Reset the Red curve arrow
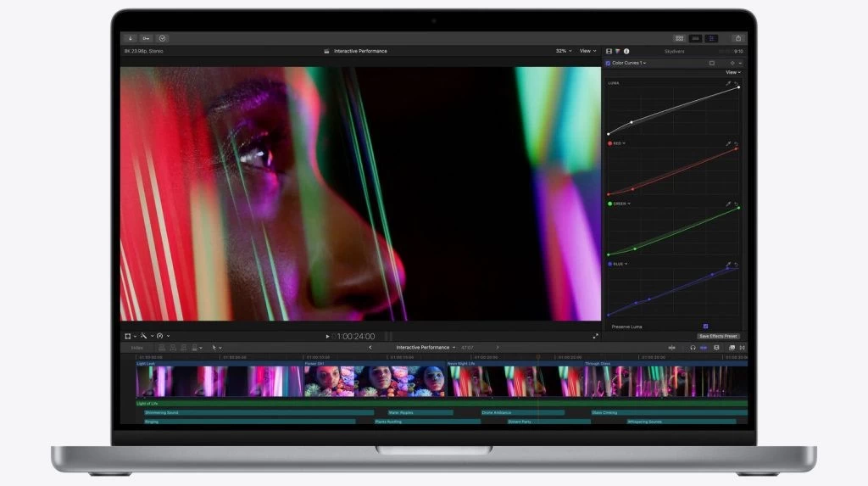This screenshot has height=486, width=868. [736, 143]
